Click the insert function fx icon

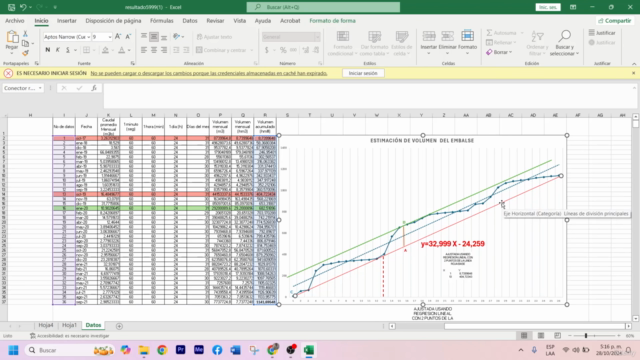(94, 88)
